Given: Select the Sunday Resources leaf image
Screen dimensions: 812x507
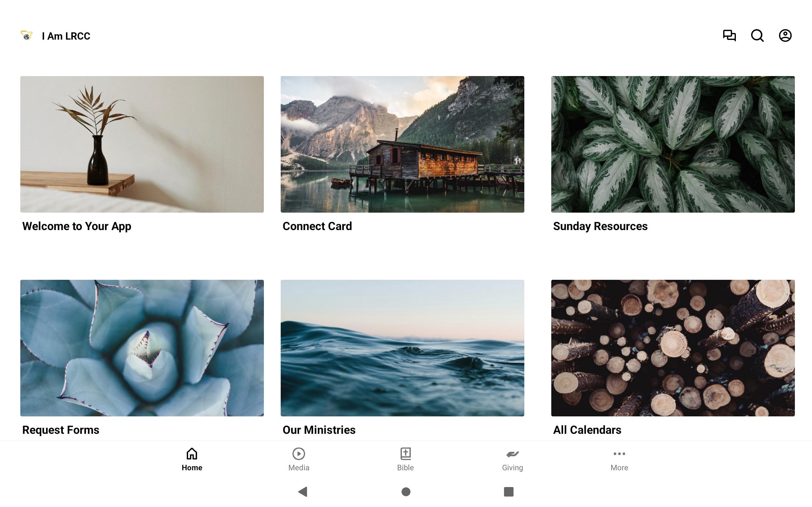Looking at the screenshot, I should coord(673,144).
